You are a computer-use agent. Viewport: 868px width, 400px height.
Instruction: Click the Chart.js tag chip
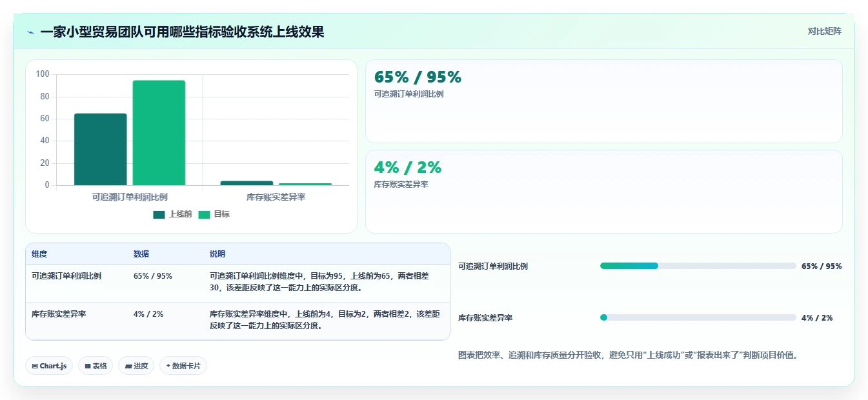point(49,366)
